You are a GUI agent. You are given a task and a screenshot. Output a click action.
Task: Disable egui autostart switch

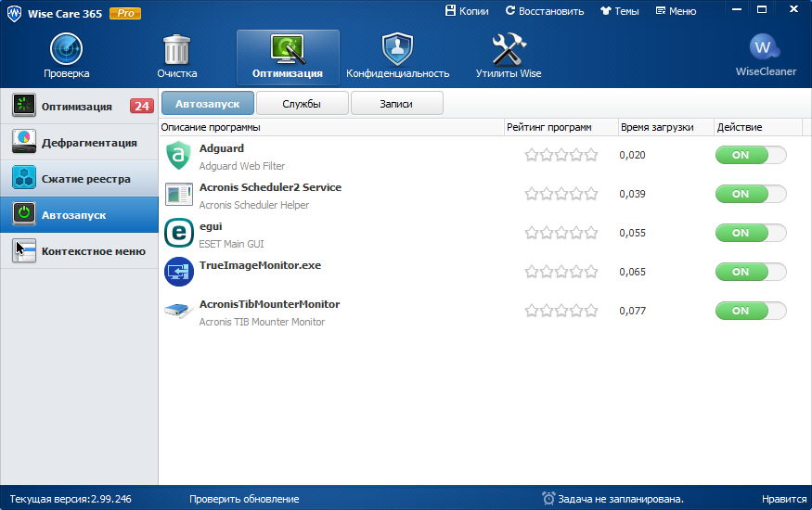pos(751,233)
